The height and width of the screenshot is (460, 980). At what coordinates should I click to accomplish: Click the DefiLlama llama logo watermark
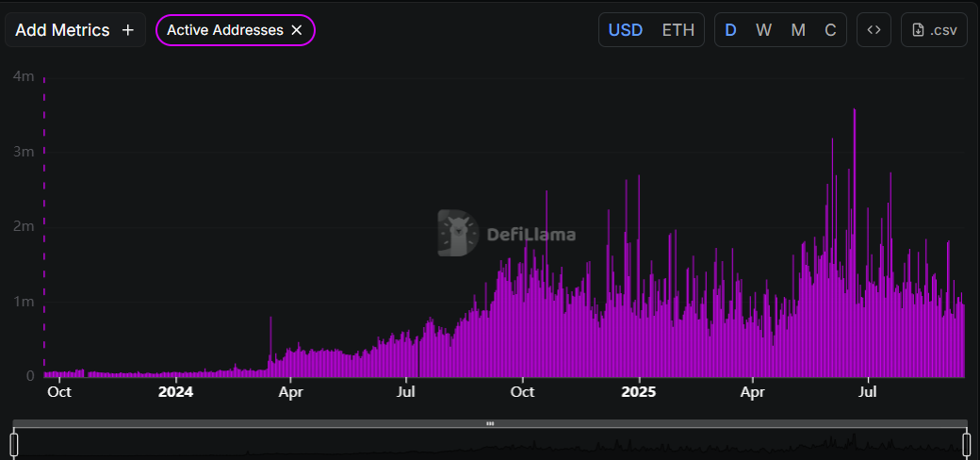pos(459,233)
